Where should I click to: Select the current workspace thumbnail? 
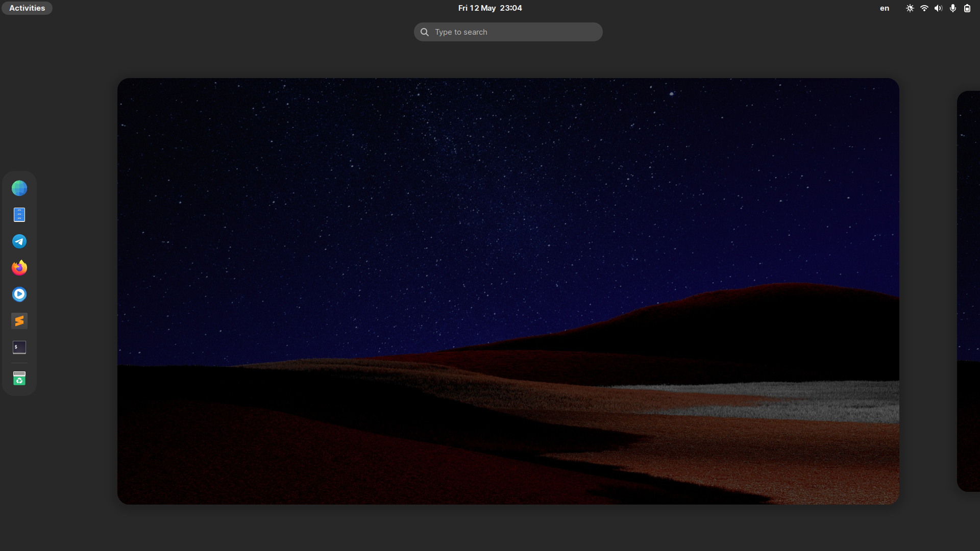pos(508,291)
